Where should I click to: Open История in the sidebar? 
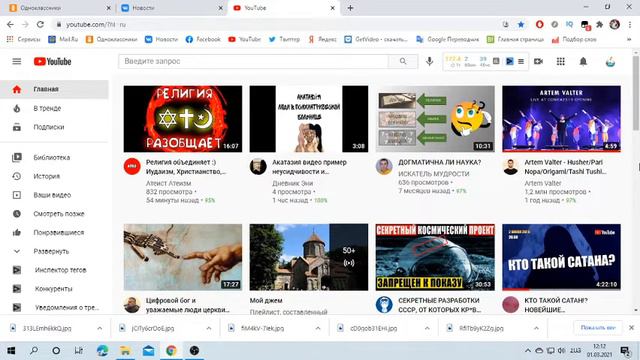click(x=54, y=176)
